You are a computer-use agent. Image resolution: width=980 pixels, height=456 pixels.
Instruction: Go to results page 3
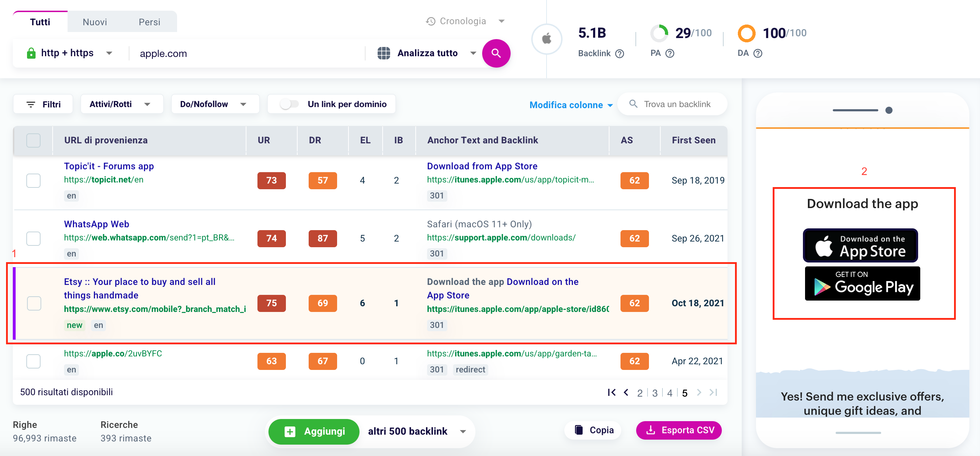coord(655,393)
